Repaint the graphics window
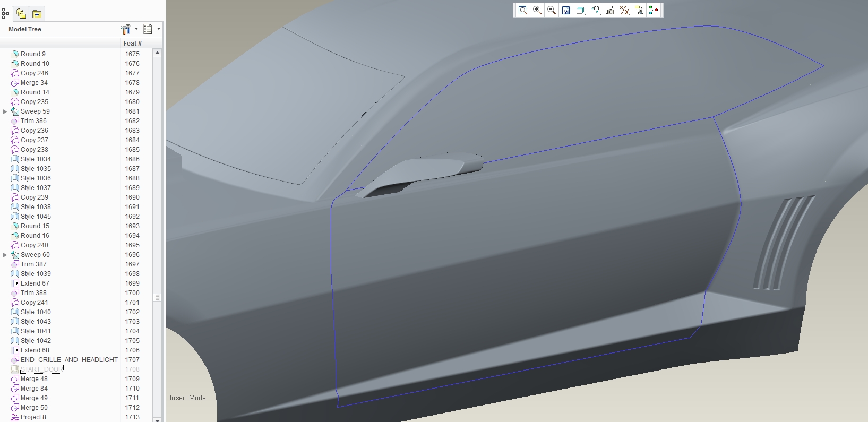868x422 pixels. pos(566,10)
